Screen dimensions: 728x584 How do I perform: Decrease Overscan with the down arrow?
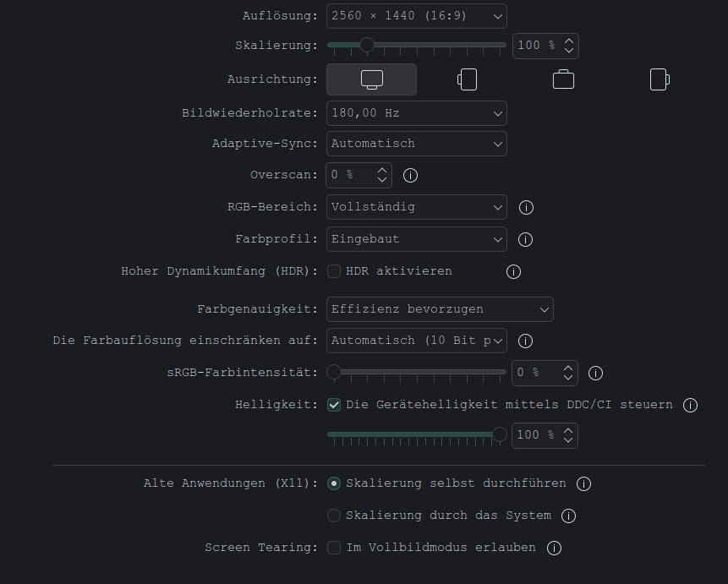(382, 180)
